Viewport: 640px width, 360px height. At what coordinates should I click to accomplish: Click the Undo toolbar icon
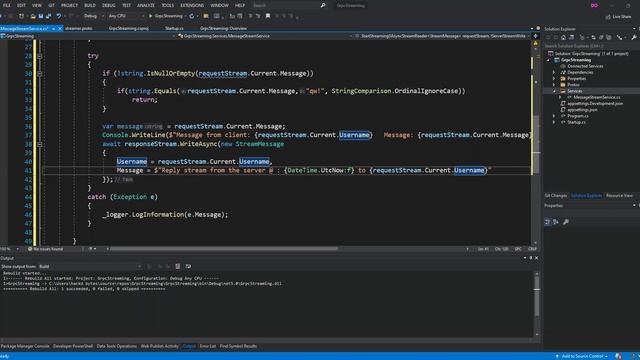coord(59,16)
